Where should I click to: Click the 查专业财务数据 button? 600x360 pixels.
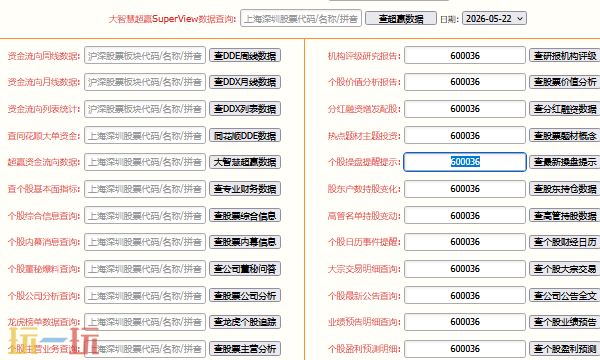245,189
